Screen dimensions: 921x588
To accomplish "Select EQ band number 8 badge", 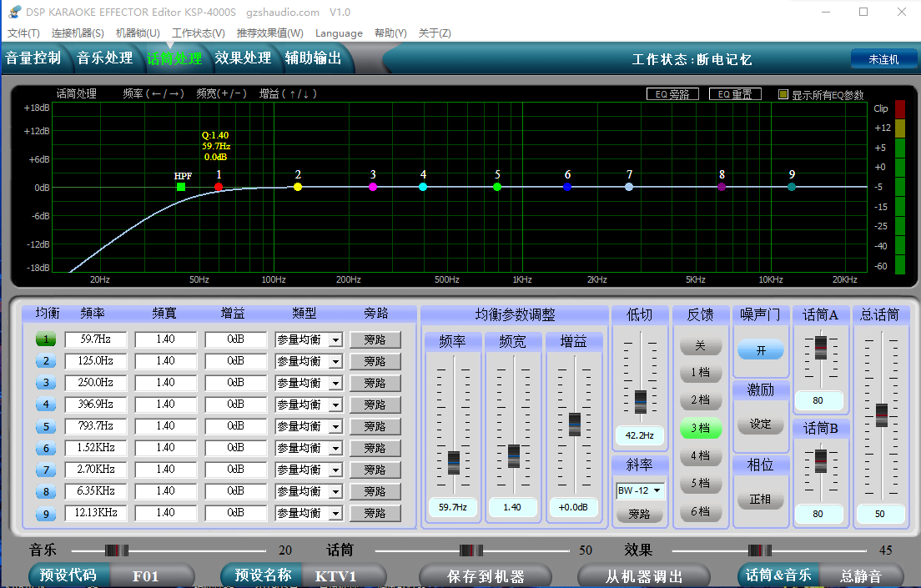I will pyautogui.click(x=46, y=491).
